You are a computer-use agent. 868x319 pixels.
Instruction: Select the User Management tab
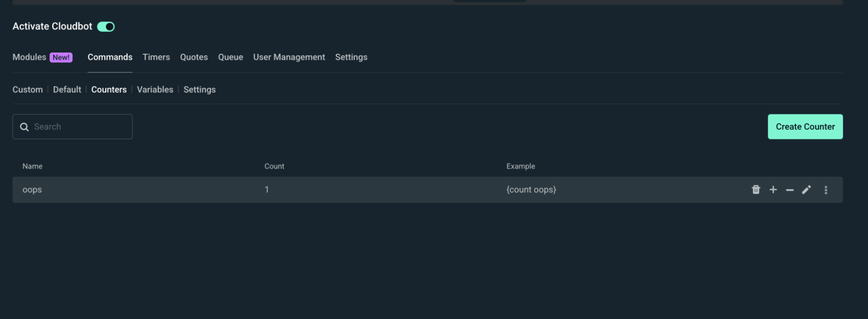click(289, 57)
